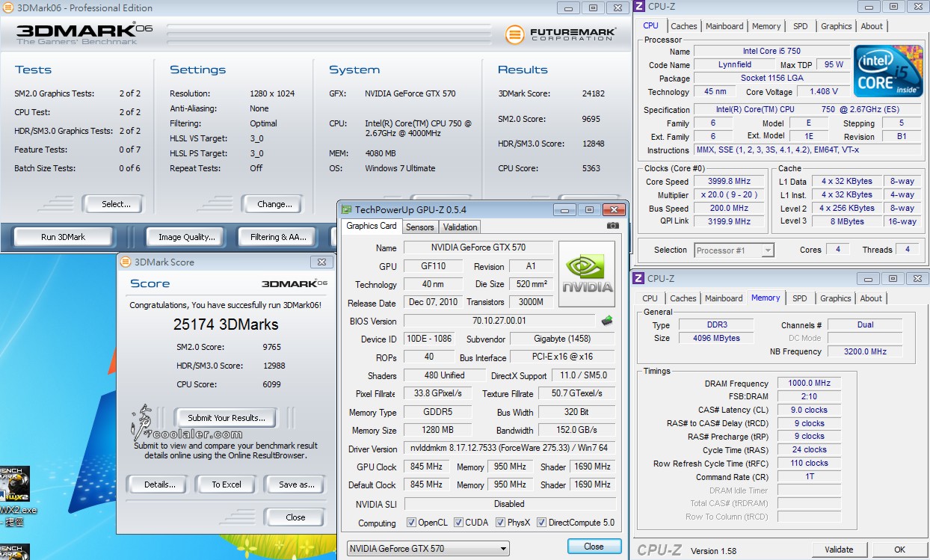Open Mainboard tab in bottom CPU-Z window
930x560 pixels.
(x=724, y=298)
